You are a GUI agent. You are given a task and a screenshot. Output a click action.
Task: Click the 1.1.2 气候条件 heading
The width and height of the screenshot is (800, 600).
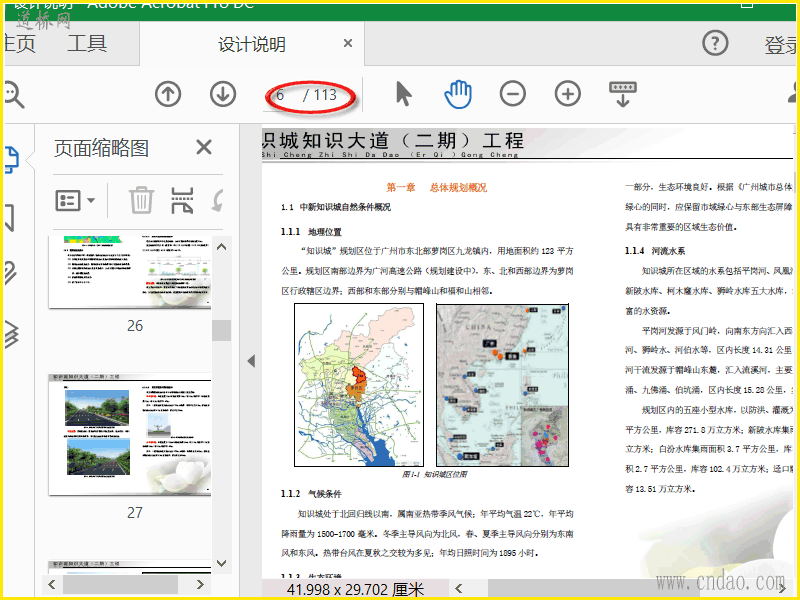(x=311, y=494)
